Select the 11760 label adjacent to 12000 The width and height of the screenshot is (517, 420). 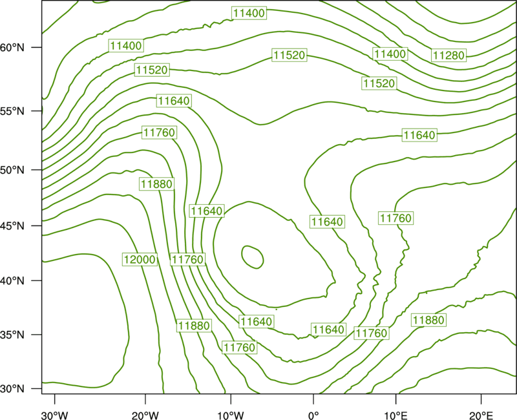(x=188, y=260)
